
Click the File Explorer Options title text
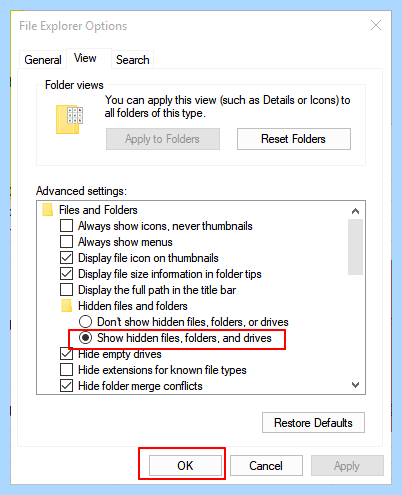(73, 26)
